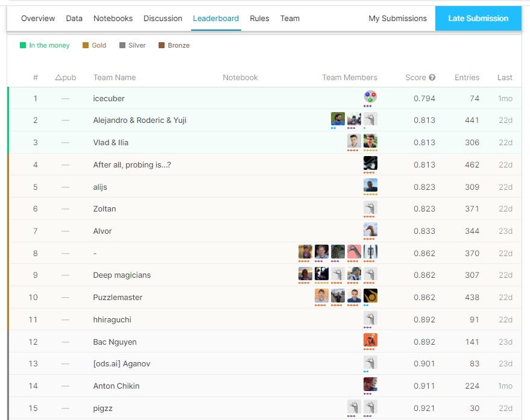Screen dimensions: 530x420
Task: Select team name icecuber
Action: (109, 98)
